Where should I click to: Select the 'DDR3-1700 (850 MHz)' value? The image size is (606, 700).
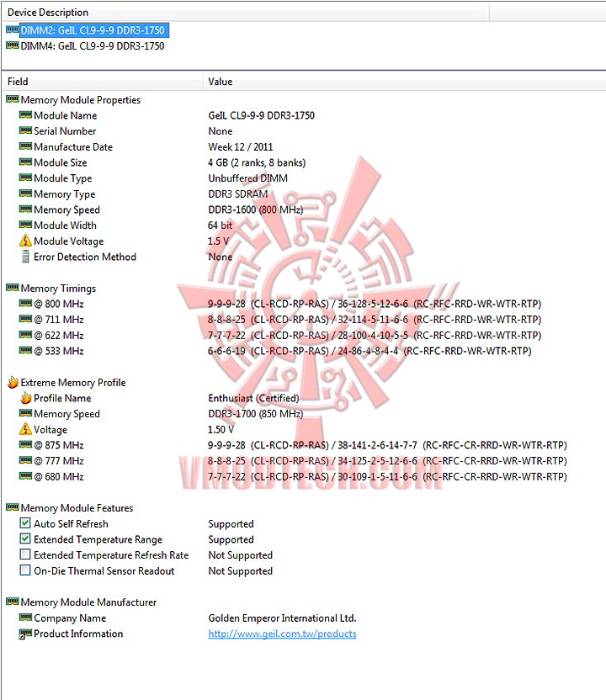coord(255,414)
